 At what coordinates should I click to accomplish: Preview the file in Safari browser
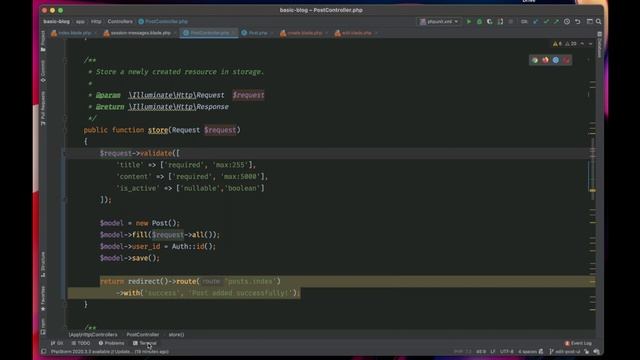(x=556, y=60)
